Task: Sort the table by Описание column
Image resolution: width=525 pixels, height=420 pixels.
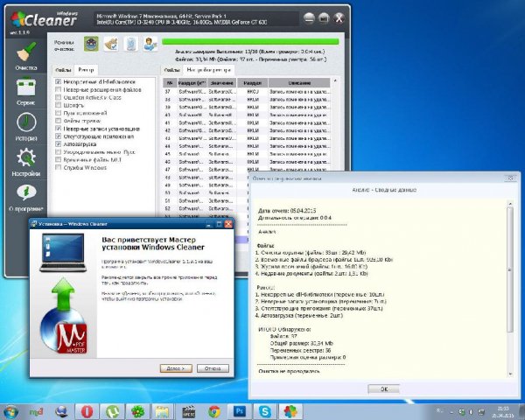Action: (x=299, y=83)
